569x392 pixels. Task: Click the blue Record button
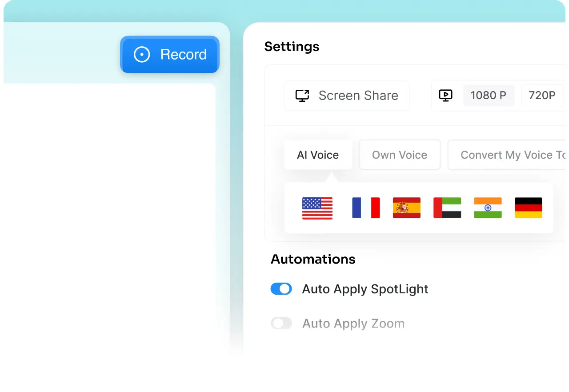pos(170,55)
